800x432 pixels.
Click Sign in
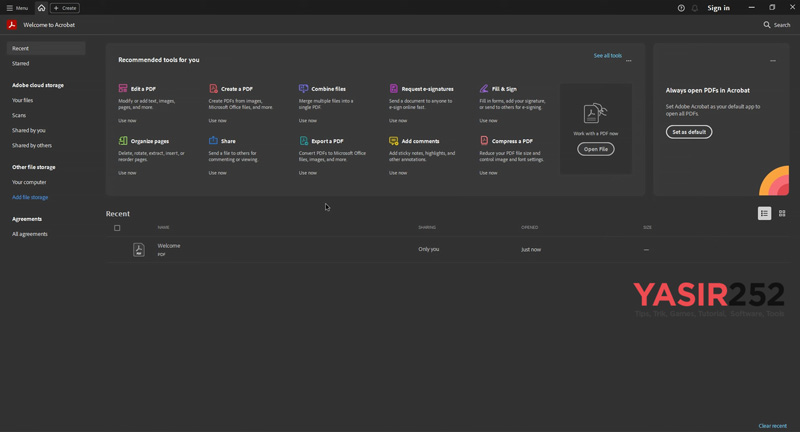tap(718, 8)
